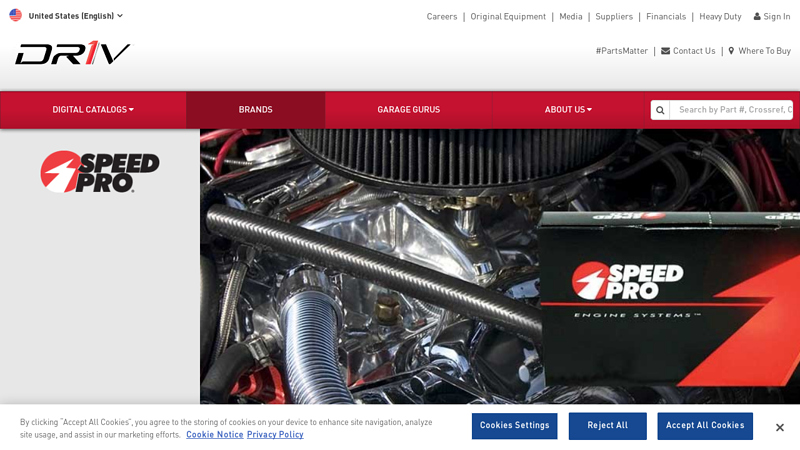Image resolution: width=800 pixels, height=450 pixels.
Task: Open the Cookie Notice link
Action: [215, 435]
